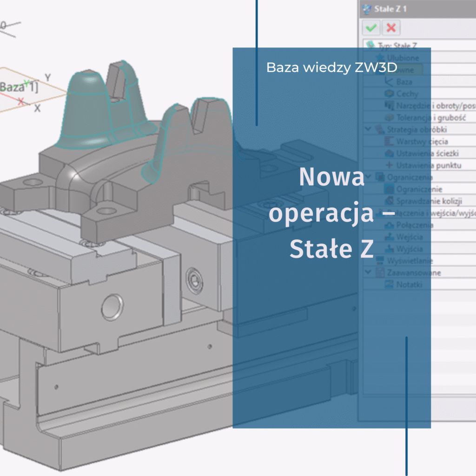476x476 pixels.
Task: Click the Baza coordinate frame icon
Action: coord(389,82)
